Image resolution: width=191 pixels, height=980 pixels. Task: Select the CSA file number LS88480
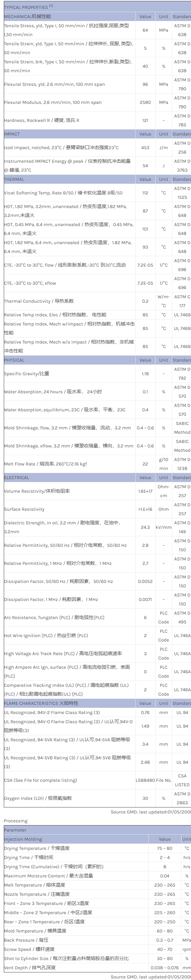[145, 780]
